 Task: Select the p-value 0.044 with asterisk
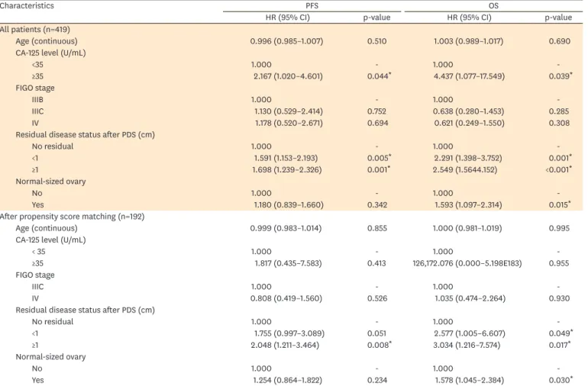pos(379,76)
